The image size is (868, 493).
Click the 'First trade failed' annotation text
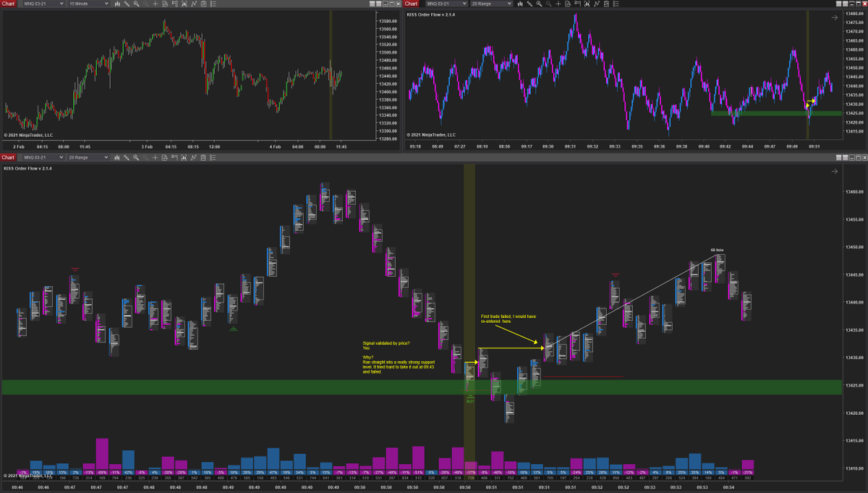[496, 316]
